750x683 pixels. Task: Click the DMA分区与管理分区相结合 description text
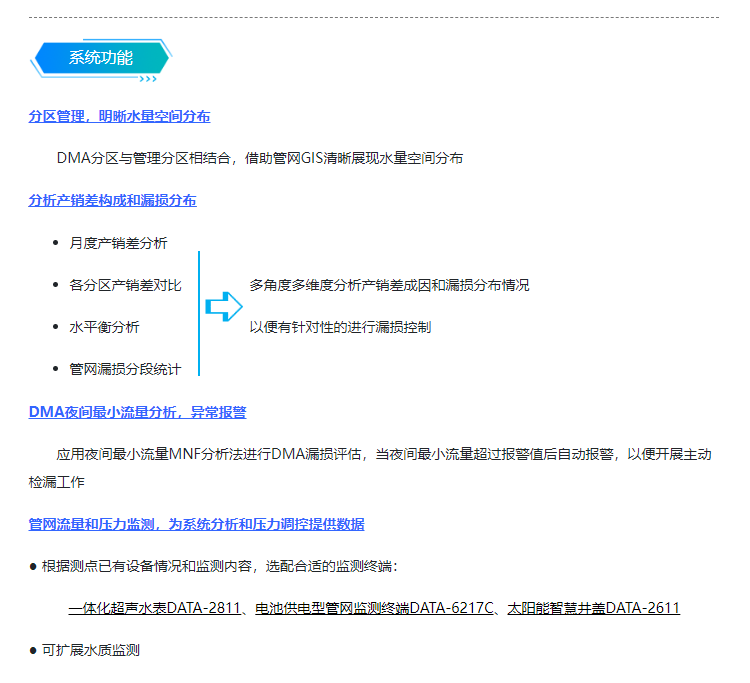(x=259, y=158)
